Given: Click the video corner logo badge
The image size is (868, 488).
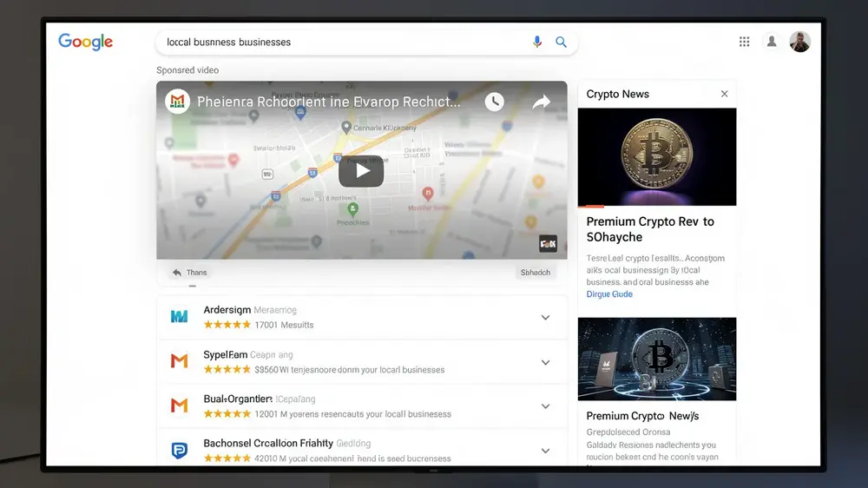Looking at the screenshot, I should click(548, 244).
